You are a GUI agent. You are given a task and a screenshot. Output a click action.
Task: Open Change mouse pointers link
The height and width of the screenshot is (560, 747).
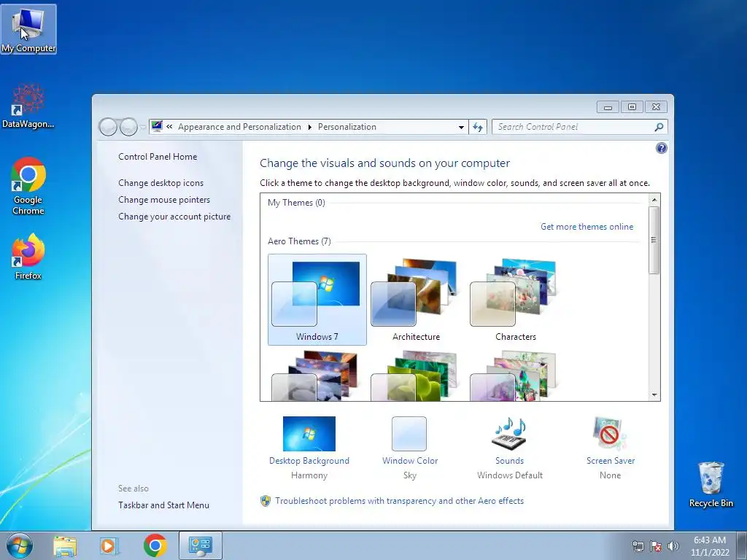click(164, 200)
